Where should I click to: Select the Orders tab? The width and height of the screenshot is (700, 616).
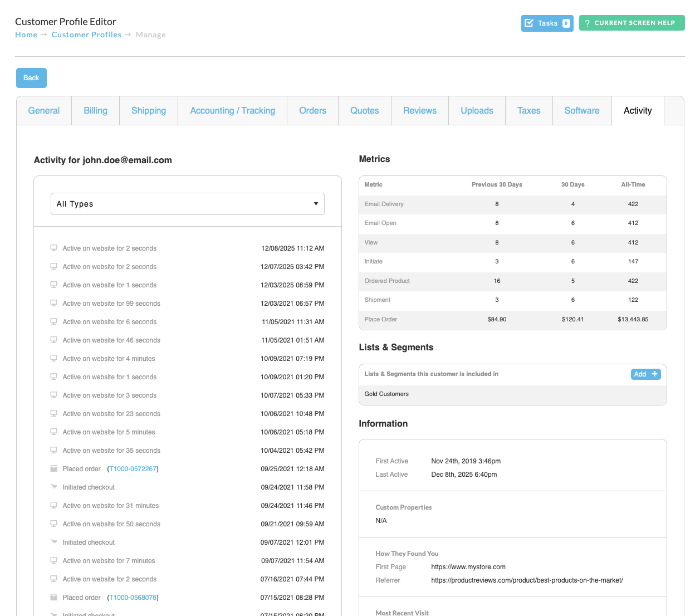(313, 110)
